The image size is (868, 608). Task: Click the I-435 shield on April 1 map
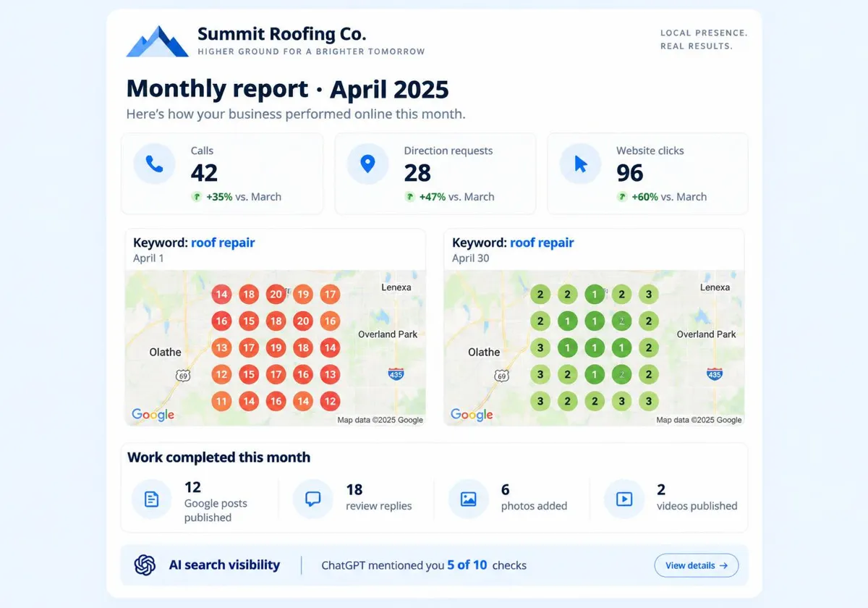396,374
